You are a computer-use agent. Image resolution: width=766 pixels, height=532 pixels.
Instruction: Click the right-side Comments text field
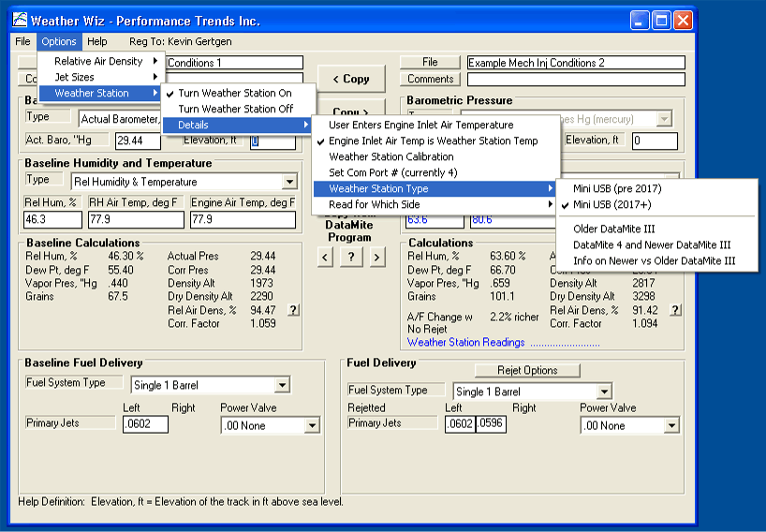click(x=576, y=79)
